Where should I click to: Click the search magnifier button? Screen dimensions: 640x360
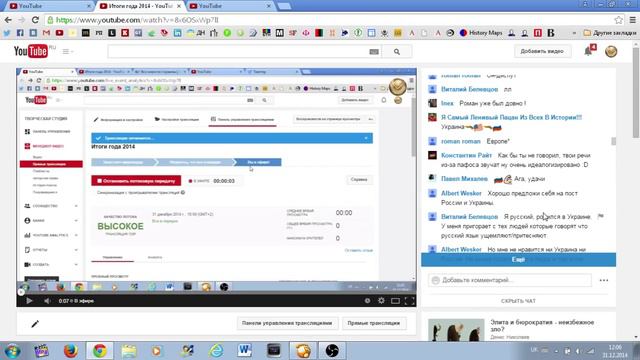(397, 52)
